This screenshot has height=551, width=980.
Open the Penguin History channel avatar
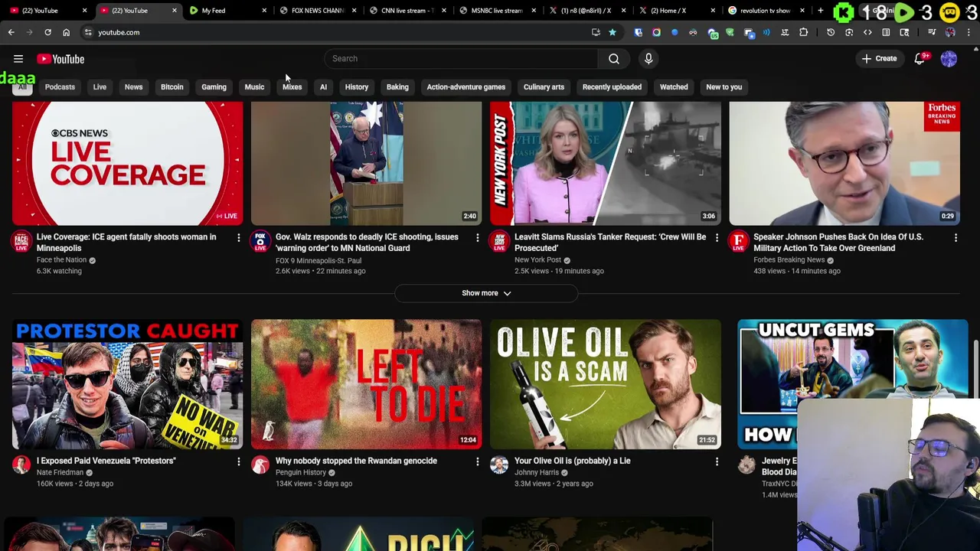[x=260, y=465]
